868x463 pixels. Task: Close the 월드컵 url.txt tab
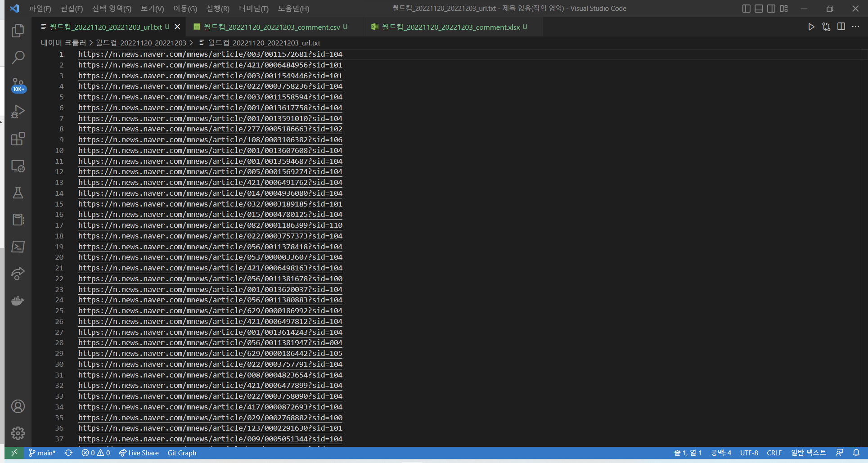coord(177,27)
